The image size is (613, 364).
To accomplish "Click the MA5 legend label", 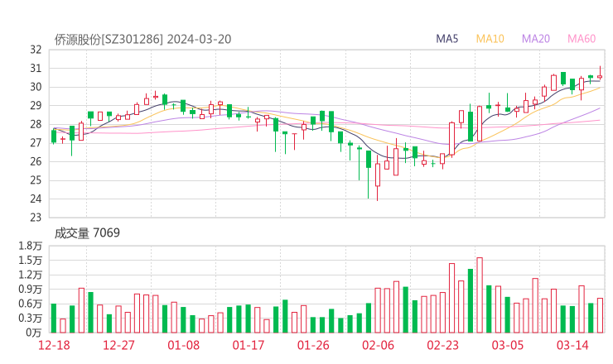I will click(446, 39).
